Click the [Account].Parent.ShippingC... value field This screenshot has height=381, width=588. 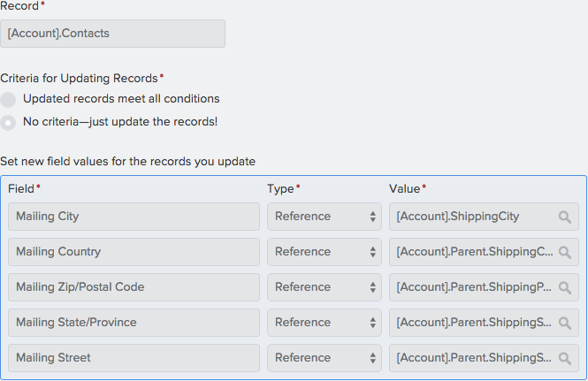[x=469, y=252]
